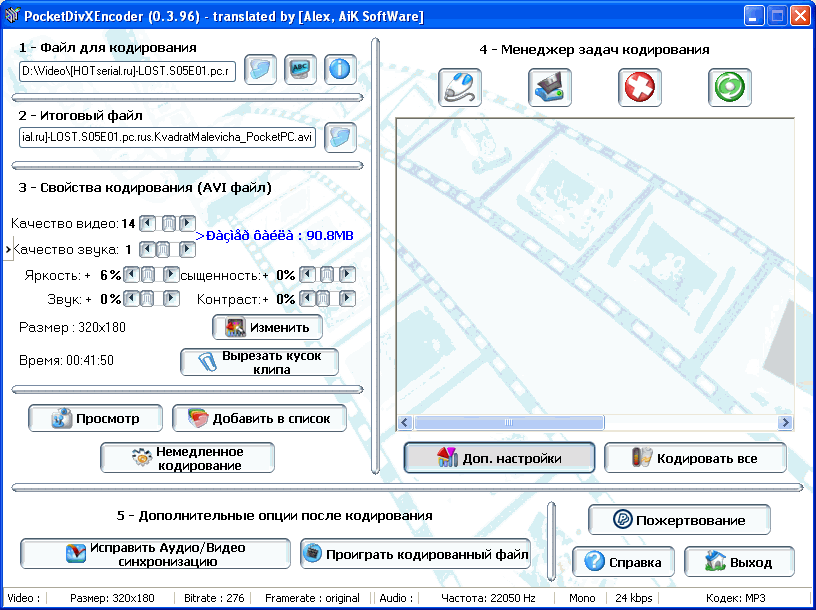Screen dimensions: 816x610
Task: Click the Звук slider thumb
Action: click(146, 299)
